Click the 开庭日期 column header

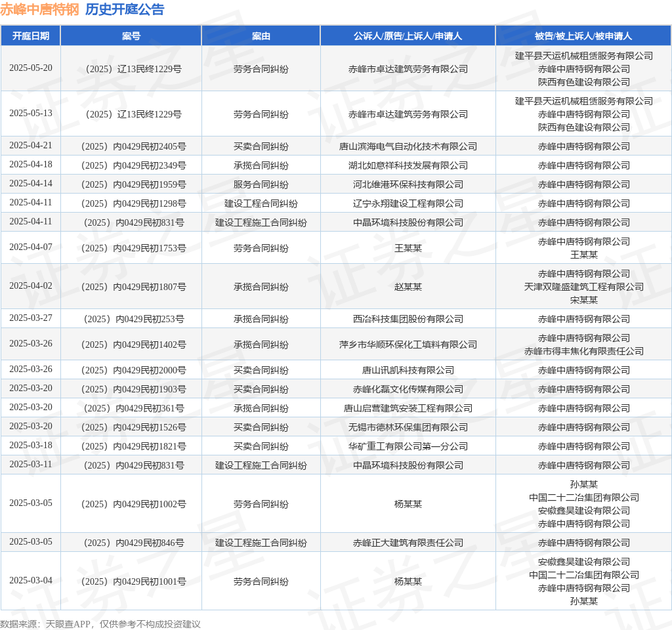(30, 36)
